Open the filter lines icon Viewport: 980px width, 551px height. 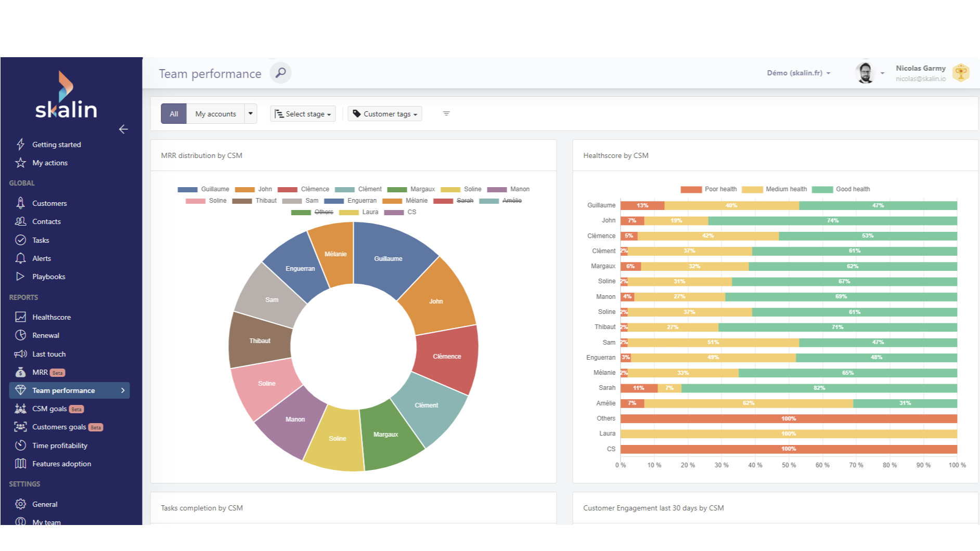446,113
